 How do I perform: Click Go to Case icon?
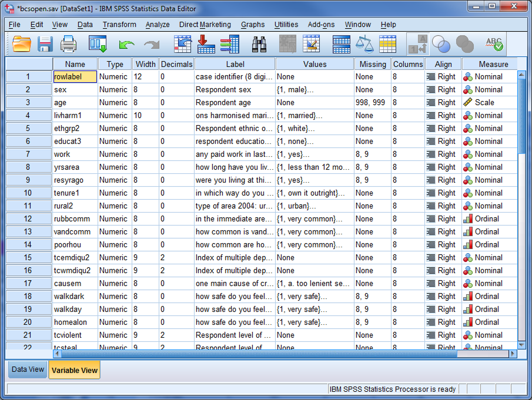183,44
